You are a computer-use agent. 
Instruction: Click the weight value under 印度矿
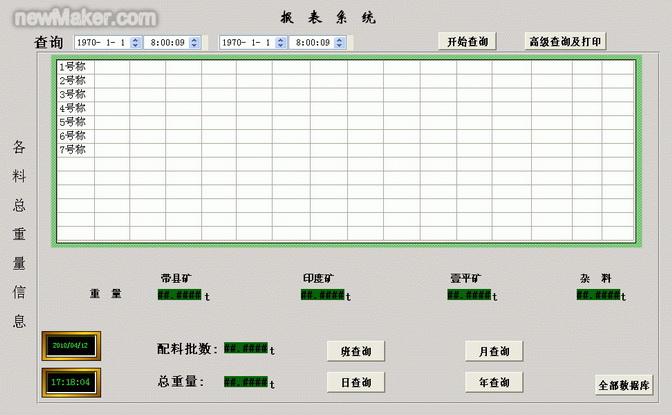323,295
